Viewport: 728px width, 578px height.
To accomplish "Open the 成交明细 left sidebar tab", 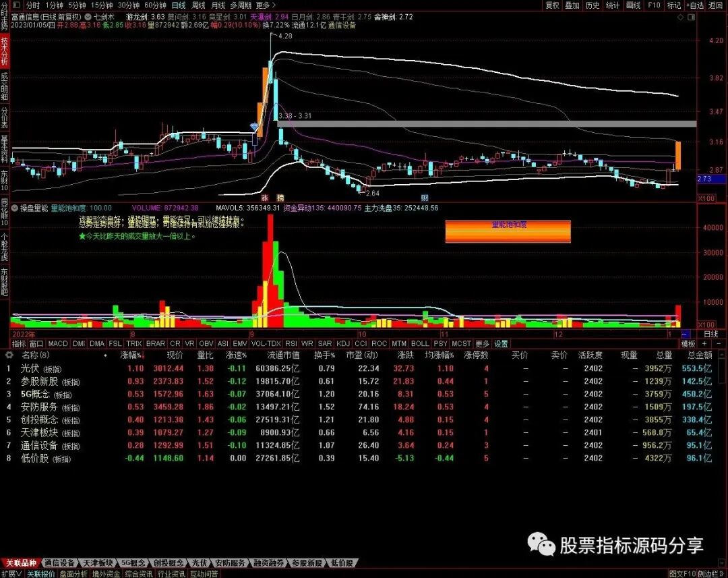I will coord(4,86).
